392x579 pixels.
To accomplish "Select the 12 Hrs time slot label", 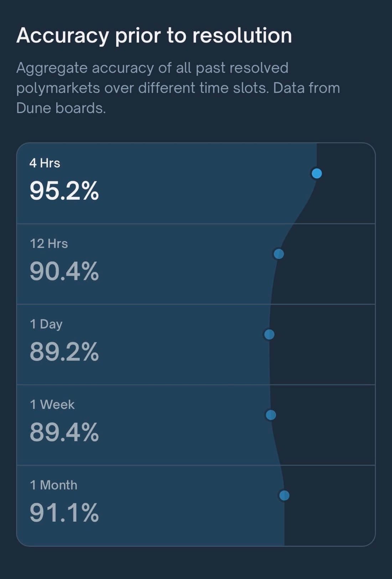I will (49, 244).
